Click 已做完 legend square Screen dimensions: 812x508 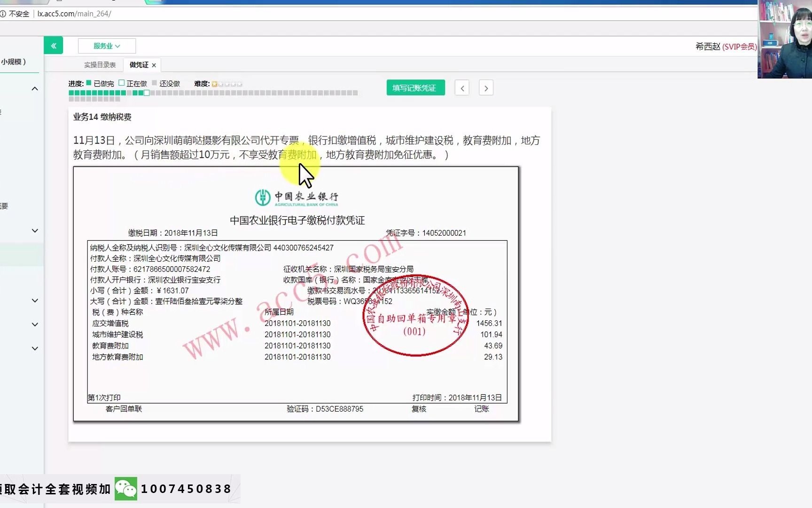88,83
